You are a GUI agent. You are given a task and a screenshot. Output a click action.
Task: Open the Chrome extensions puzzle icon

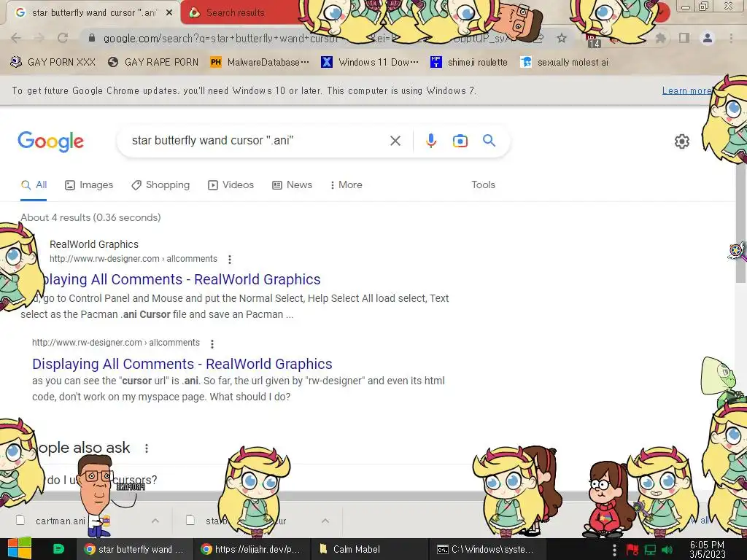(660, 38)
